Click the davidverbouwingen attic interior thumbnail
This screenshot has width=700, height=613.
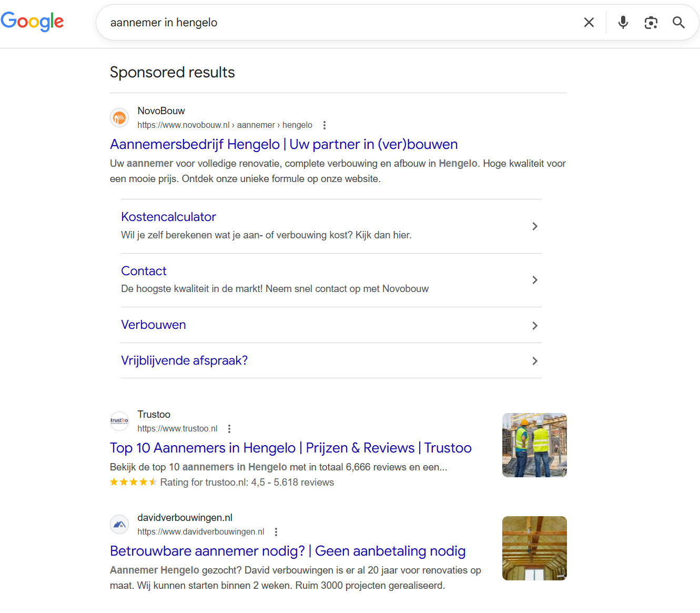point(534,548)
